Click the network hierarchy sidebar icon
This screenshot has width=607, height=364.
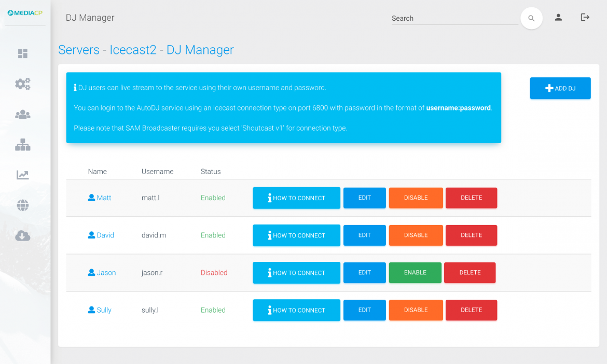coord(23,145)
